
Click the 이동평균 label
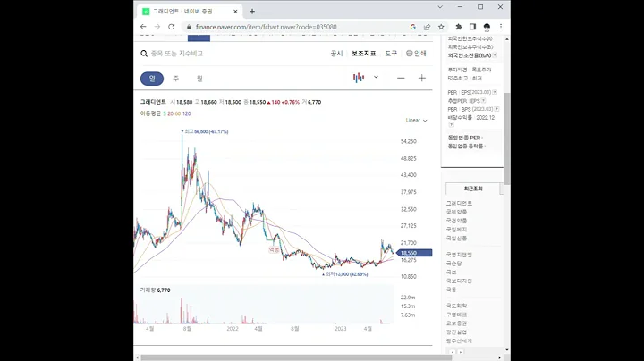click(151, 113)
